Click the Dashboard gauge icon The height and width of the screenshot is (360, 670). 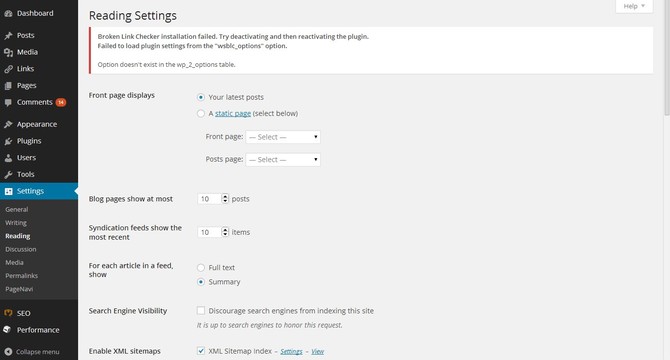[8, 14]
